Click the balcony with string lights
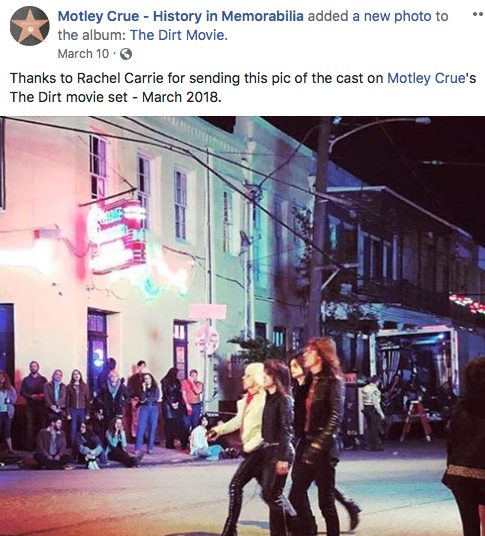 tap(403, 292)
